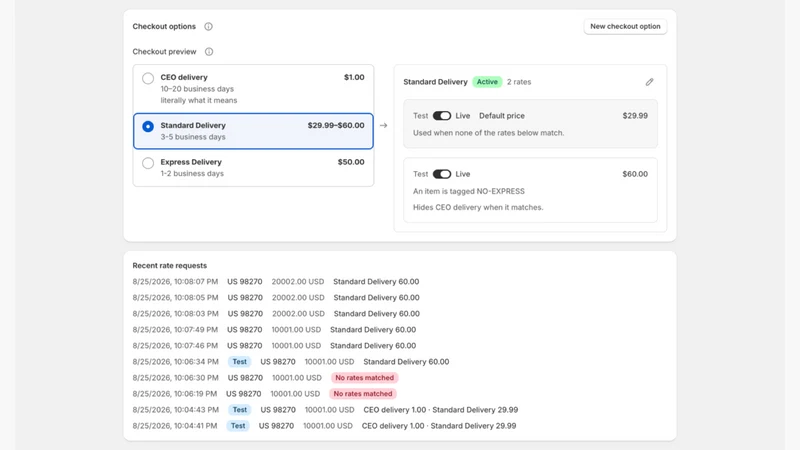Click the CEO delivery $1.00 price
Image resolution: width=800 pixels, height=450 pixels.
click(354, 78)
